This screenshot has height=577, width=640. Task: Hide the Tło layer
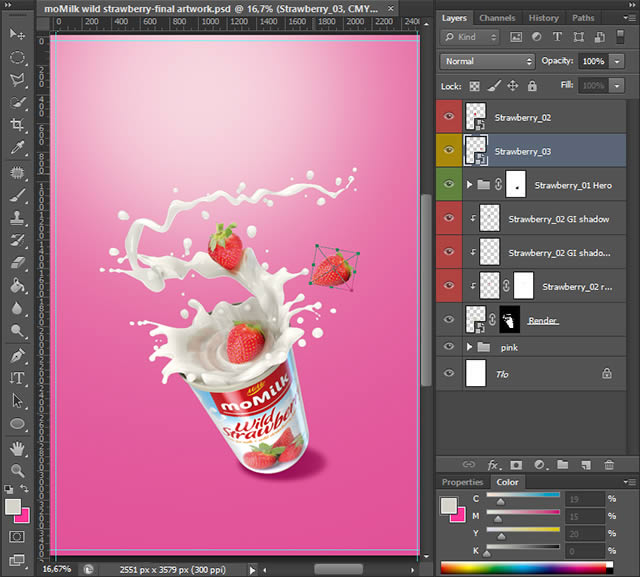pyautogui.click(x=449, y=373)
